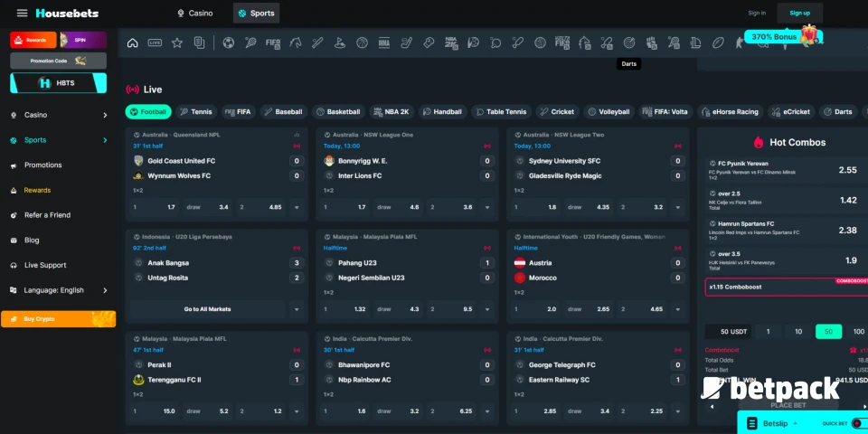Screen dimensions: 868x434
Task: Select the League of Legends icon in the top bar
Action: click(x=696, y=42)
